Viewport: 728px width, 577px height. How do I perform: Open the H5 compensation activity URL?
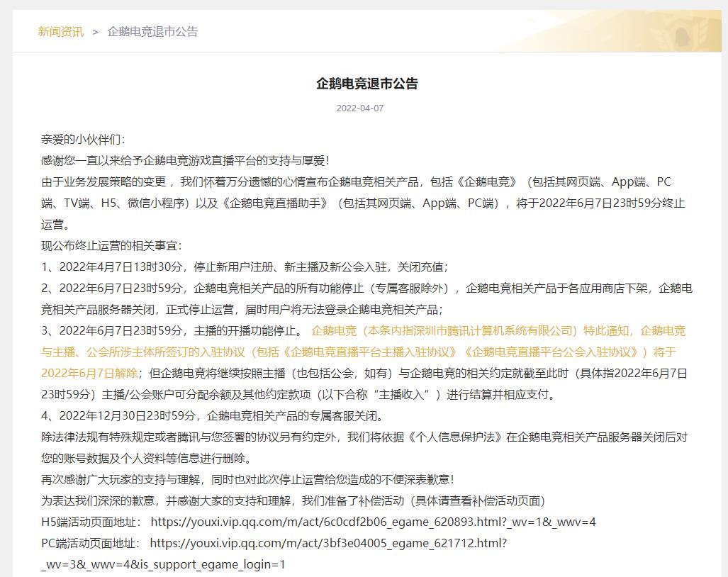pyautogui.click(x=374, y=522)
